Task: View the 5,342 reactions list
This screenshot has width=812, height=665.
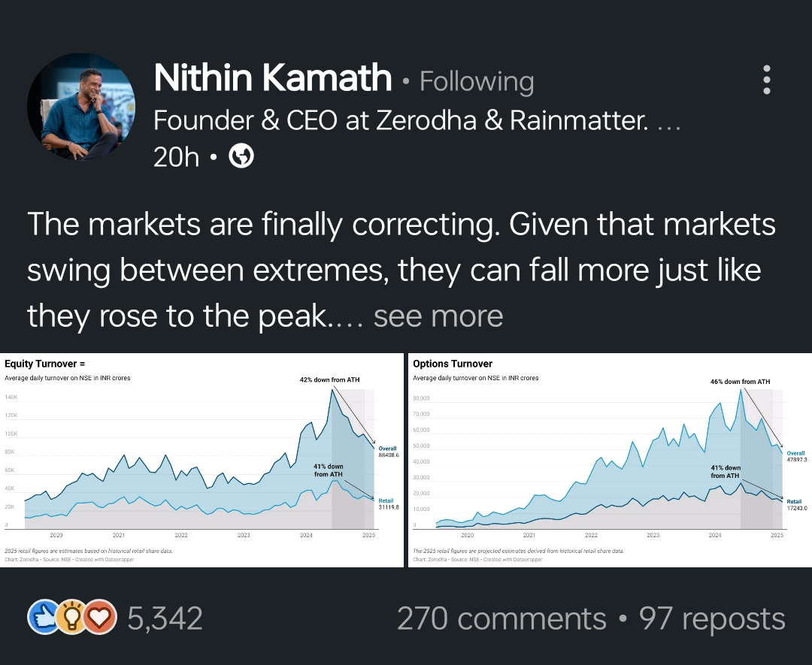Action: (x=165, y=618)
